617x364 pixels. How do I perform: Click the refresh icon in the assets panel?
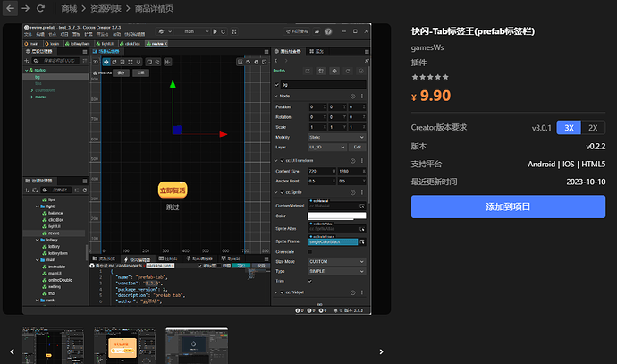[x=85, y=190]
